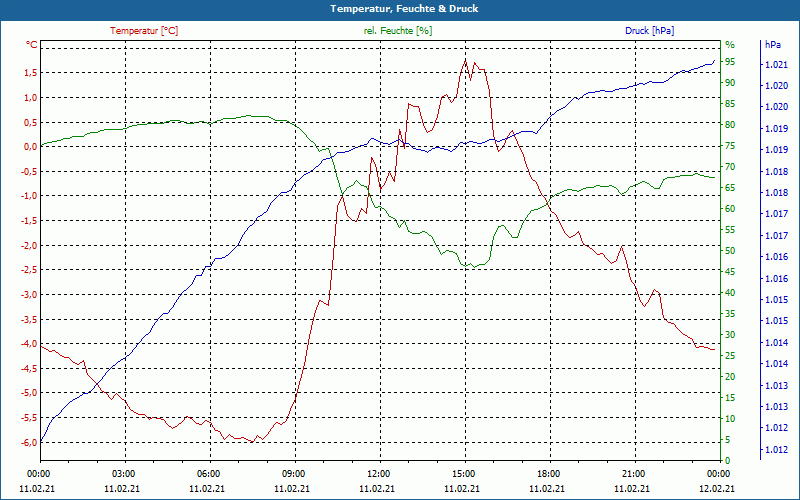Click the 03:00 time axis label
The width and height of the screenshot is (800, 500).
point(123,473)
